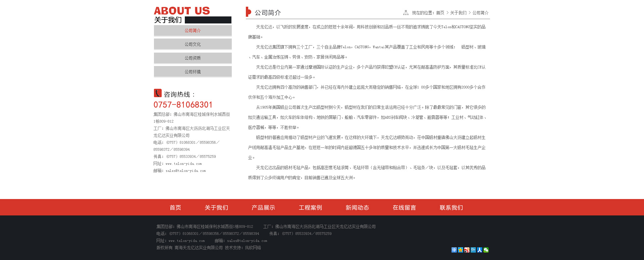Share to Sina Weibo icon
The image size is (644, 260).
(x=467, y=250)
